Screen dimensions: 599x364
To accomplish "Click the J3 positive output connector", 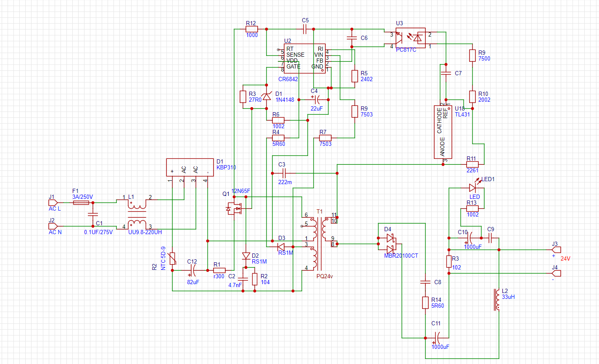I will click(556, 250).
